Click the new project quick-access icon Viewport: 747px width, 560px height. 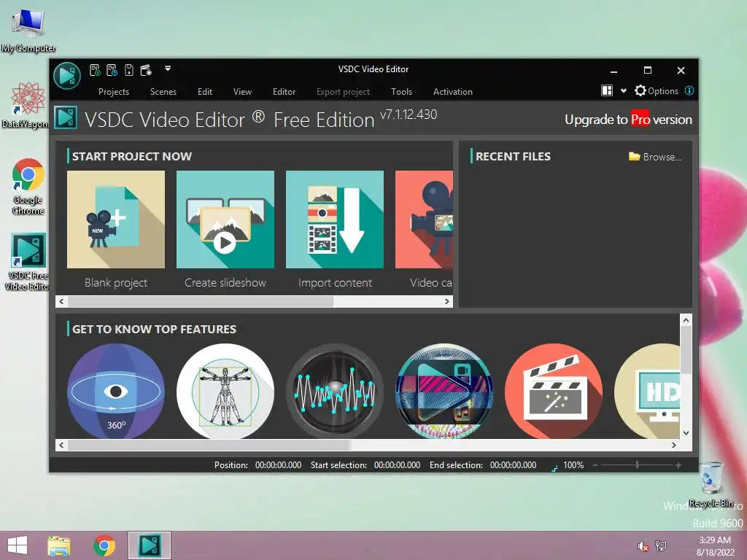(95, 70)
